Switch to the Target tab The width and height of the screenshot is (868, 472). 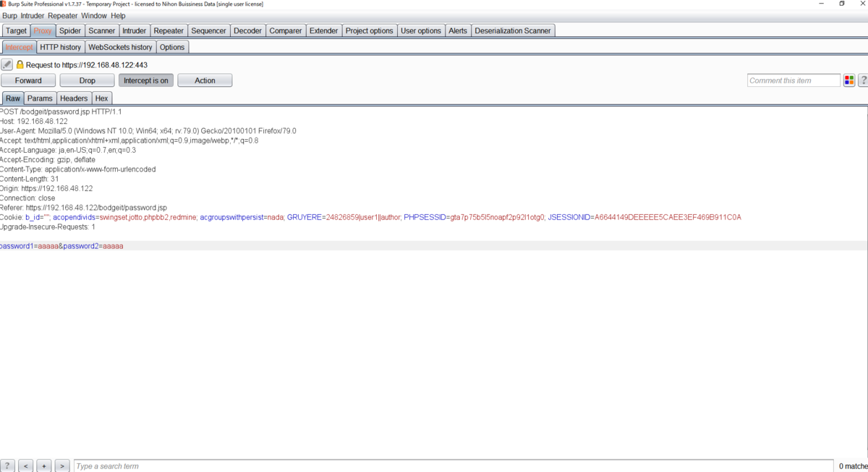tap(16, 30)
